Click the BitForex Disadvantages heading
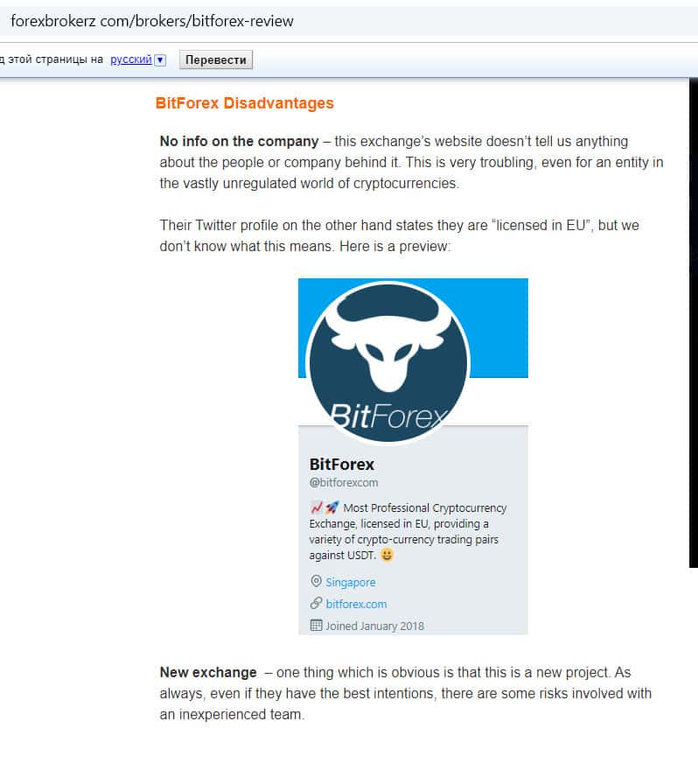Image resolution: width=698 pixels, height=784 pixels. (x=245, y=103)
